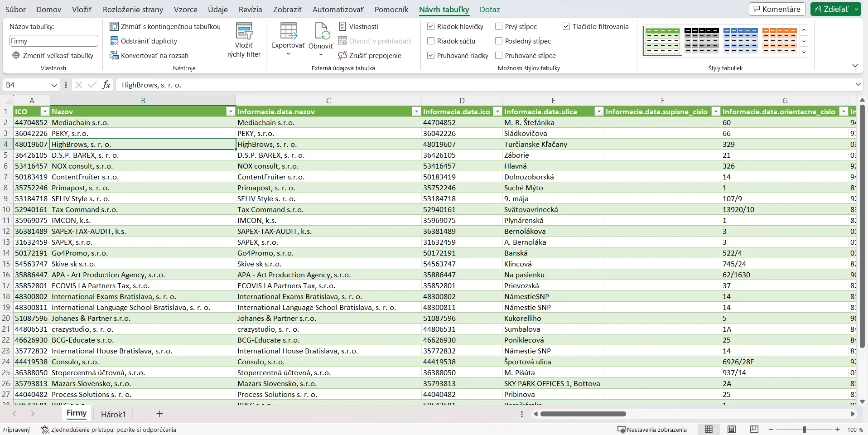Switch to Domov ribbon tab
This screenshot has height=435, width=868.
[x=48, y=10]
